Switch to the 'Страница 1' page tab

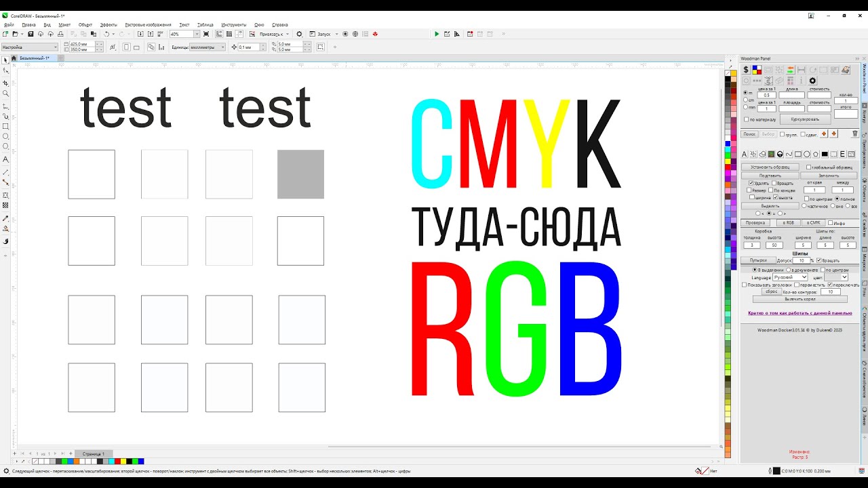click(x=94, y=453)
